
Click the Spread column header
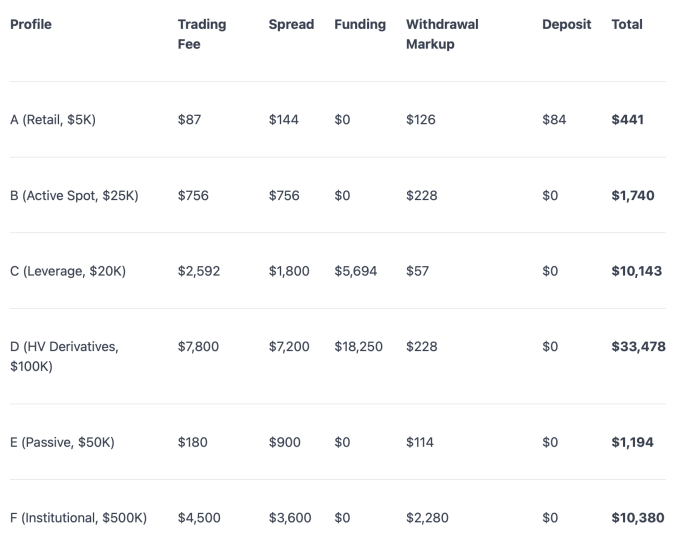(x=291, y=24)
